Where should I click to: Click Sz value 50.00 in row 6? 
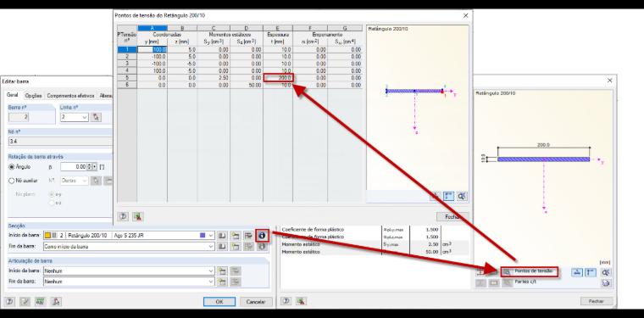tap(246, 85)
